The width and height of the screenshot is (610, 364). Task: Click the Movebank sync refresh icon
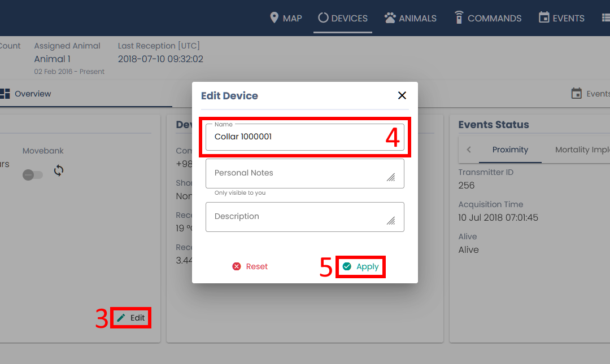(59, 170)
